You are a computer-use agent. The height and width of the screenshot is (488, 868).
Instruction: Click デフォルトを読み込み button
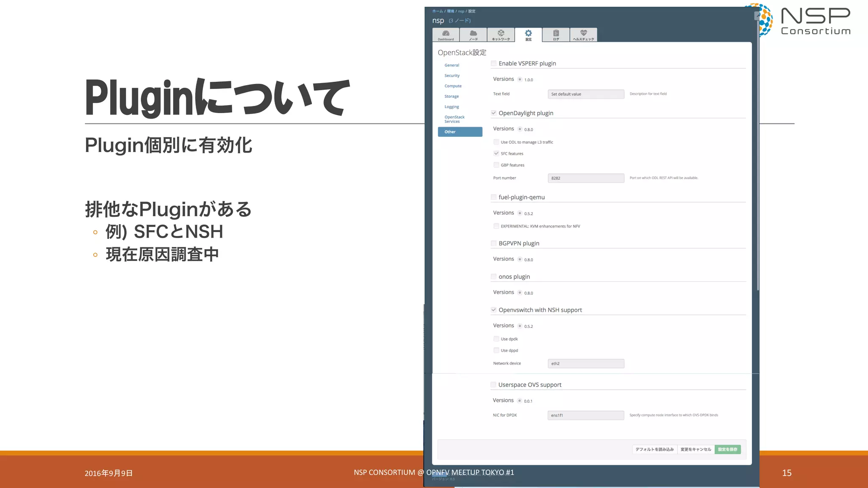point(654,449)
